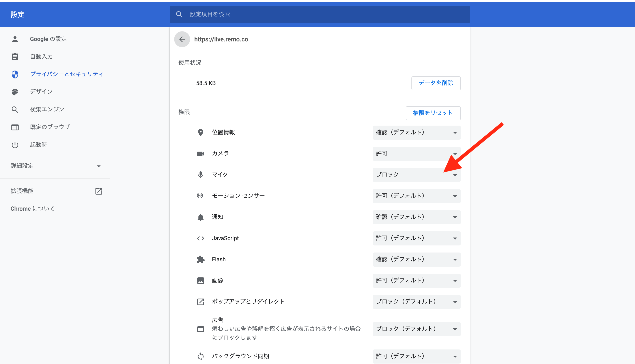The image size is (635, 364).
Task: Click the clipboard icon for 自動入力
Action: (15, 56)
